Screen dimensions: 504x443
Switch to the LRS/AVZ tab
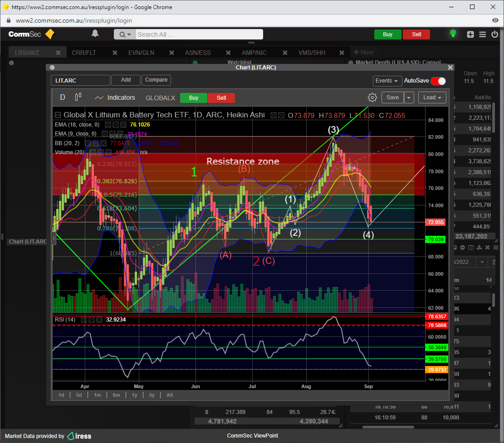(x=27, y=53)
